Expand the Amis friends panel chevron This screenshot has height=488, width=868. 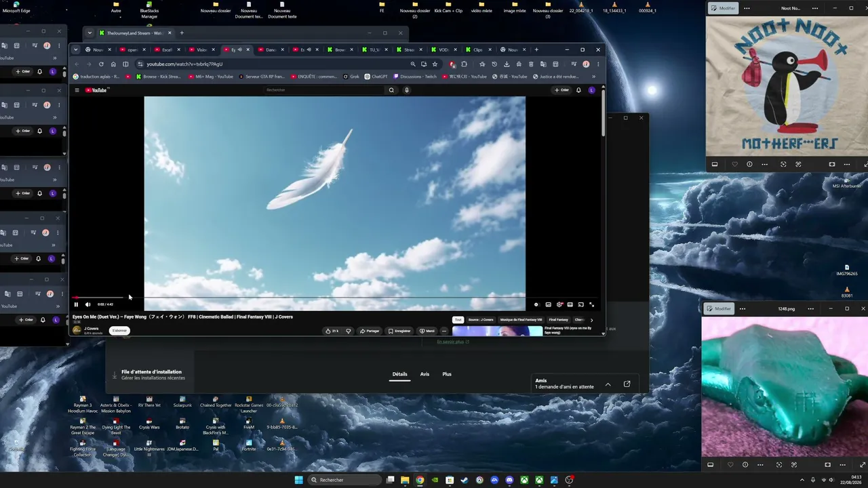[x=608, y=384]
